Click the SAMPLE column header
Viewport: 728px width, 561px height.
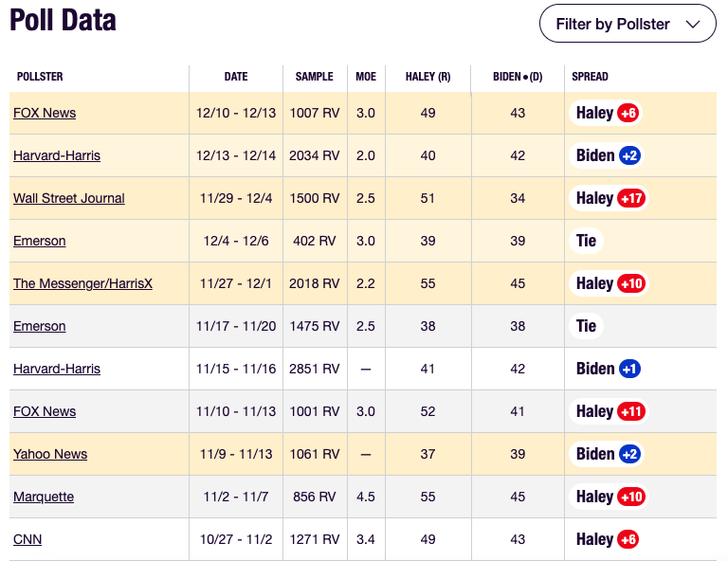tap(315, 77)
